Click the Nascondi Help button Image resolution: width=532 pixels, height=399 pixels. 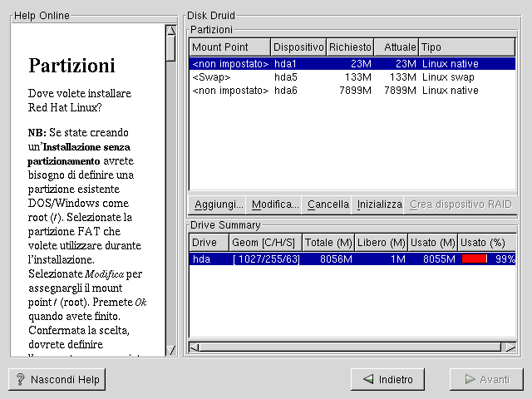[57, 380]
